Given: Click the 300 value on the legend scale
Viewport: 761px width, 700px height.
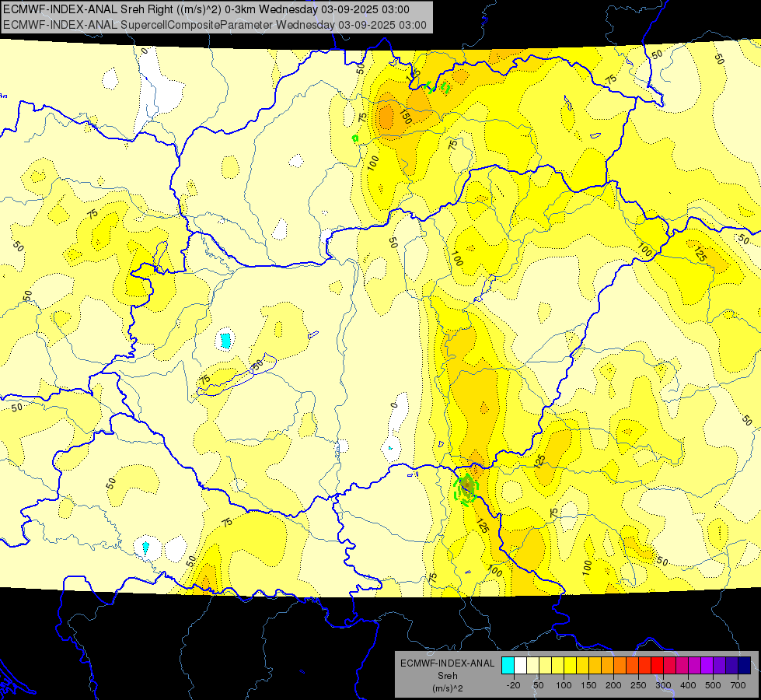Looking at the screenshot, I should [664, 685].
